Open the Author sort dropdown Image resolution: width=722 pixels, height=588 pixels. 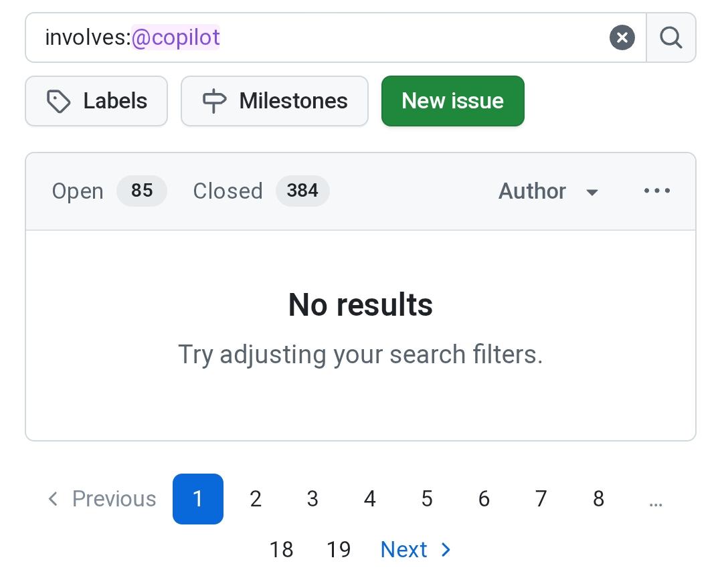tap(549, 191)
